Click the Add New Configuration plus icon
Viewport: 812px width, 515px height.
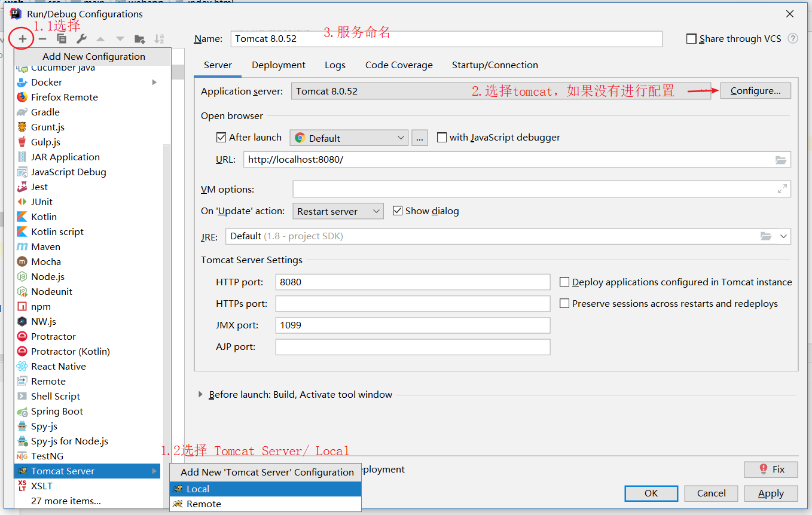pyautogui.click(x=22, y=39)
